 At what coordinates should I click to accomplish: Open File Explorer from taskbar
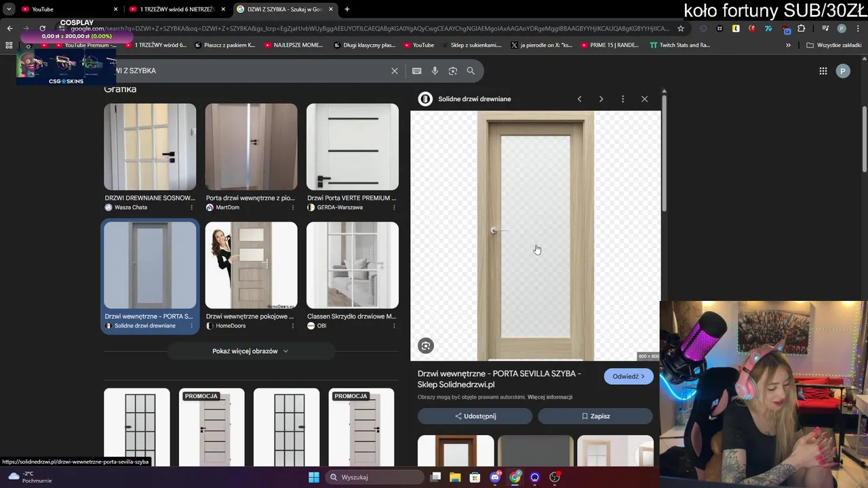tap(455, 477)
